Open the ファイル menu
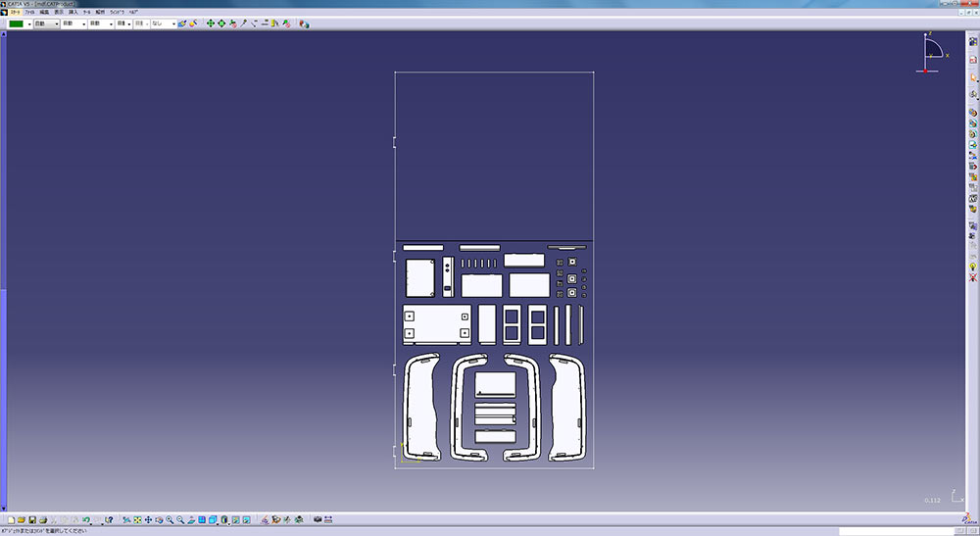The height and width of the screenshot is (536, 980). click(x=29, y=11)
